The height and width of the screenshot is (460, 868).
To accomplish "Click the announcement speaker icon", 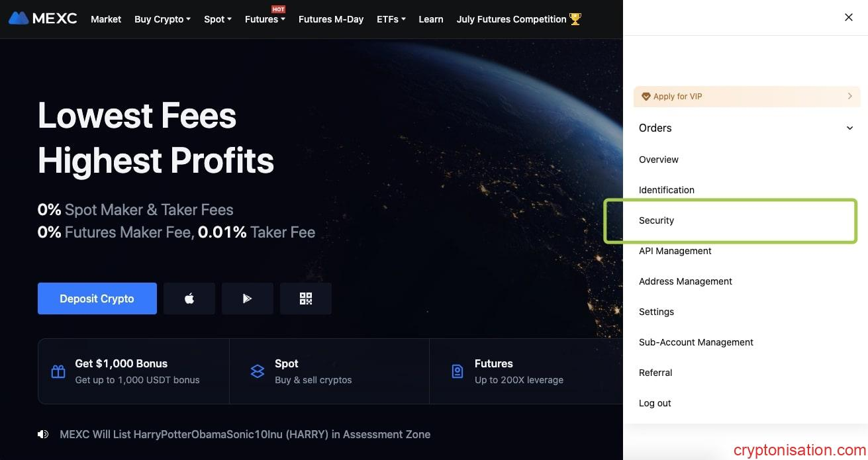I will click(43, 434).
